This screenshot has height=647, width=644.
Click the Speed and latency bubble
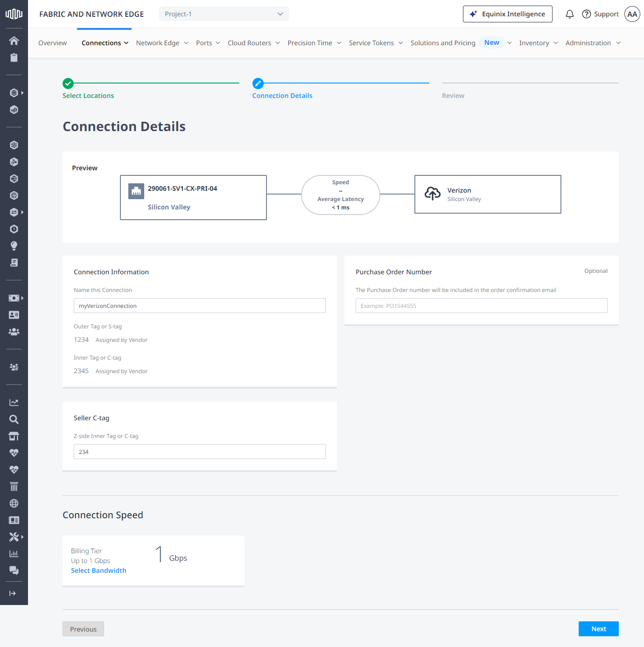(x=341, y=195)
